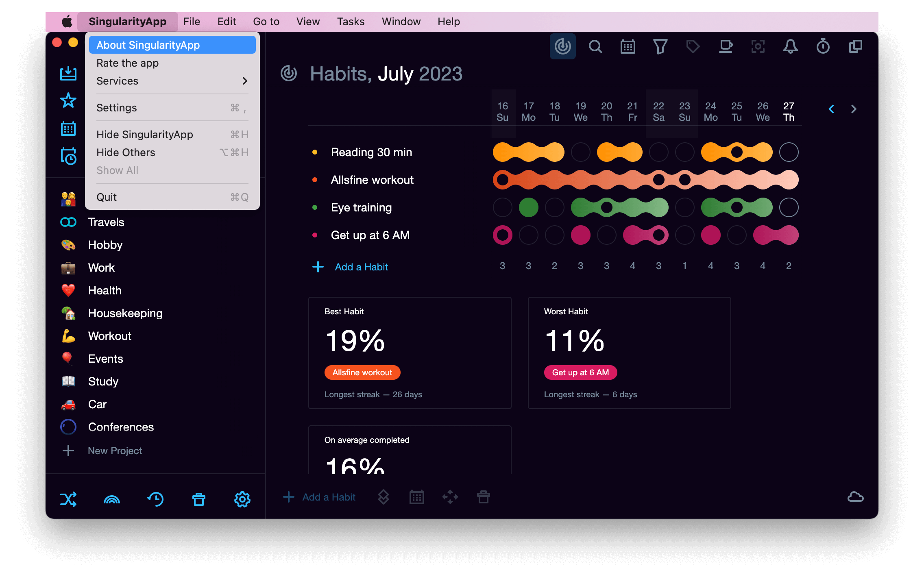Choose Hide Others in the menu
Image resolution: width=924 pixels, height=579 pixels.
coord(172,152)
